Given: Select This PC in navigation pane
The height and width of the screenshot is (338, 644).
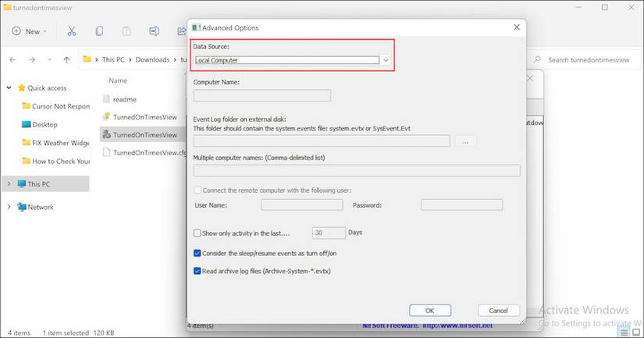Looking at the screenshot, I should coord(38,184).
